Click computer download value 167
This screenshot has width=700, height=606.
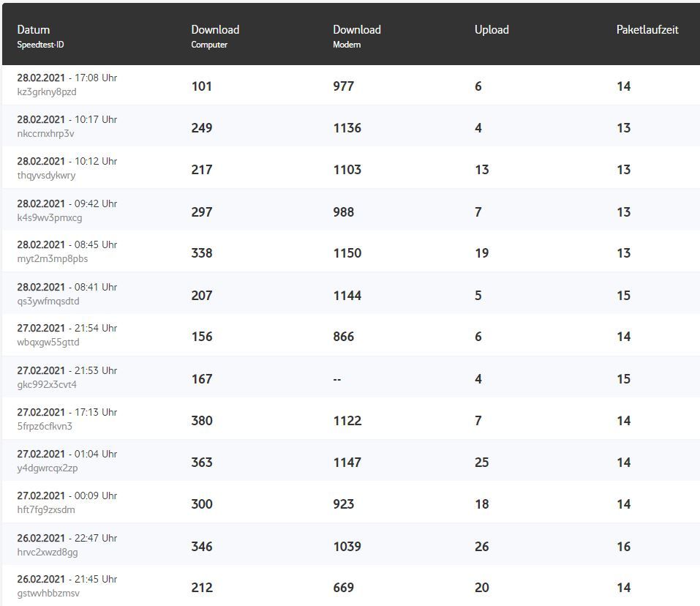pyautogui.click(x=202, y=379)
